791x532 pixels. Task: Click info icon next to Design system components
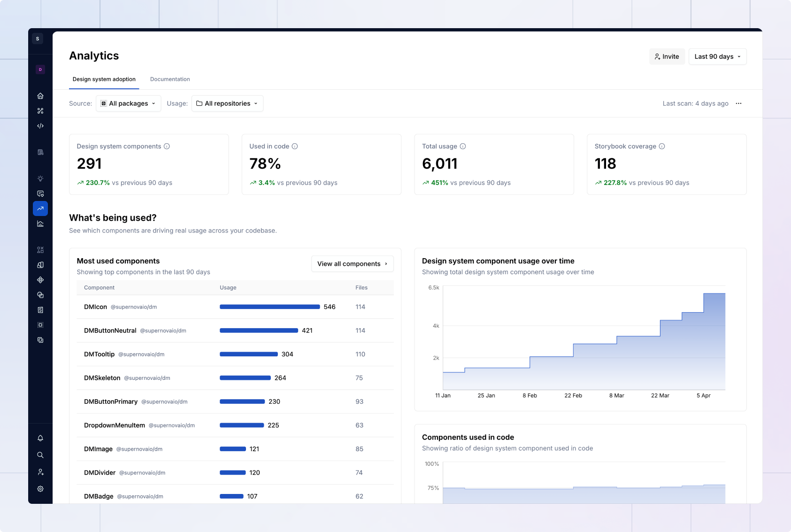pyautogui.click(x=167, y=146)
